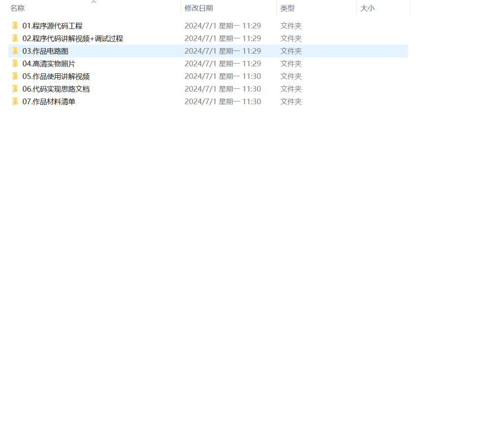
Task: Sort files by clicking 修改日期 header
Action: (199, 8)
